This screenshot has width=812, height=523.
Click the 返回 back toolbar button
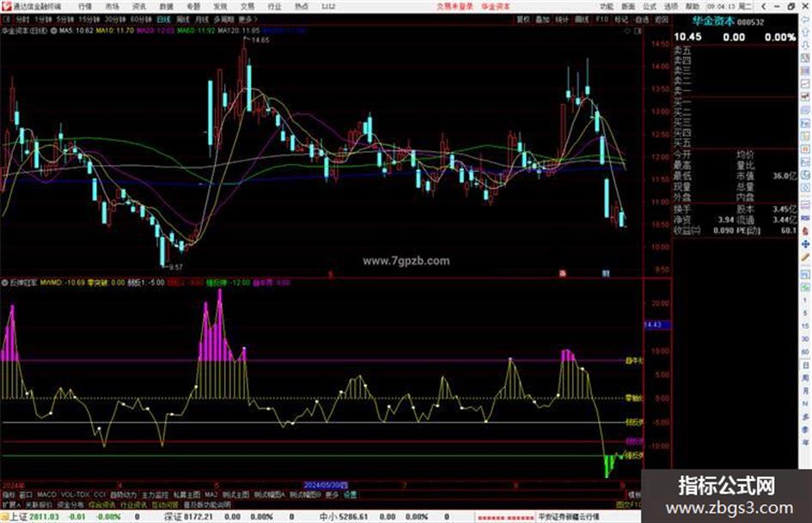[x=662, y=20]
